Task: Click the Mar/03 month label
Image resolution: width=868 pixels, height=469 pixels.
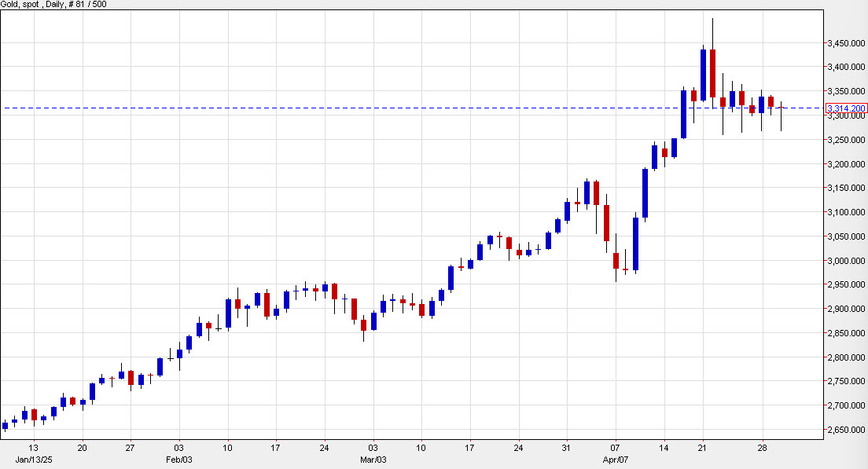Action: pos(373,460)
